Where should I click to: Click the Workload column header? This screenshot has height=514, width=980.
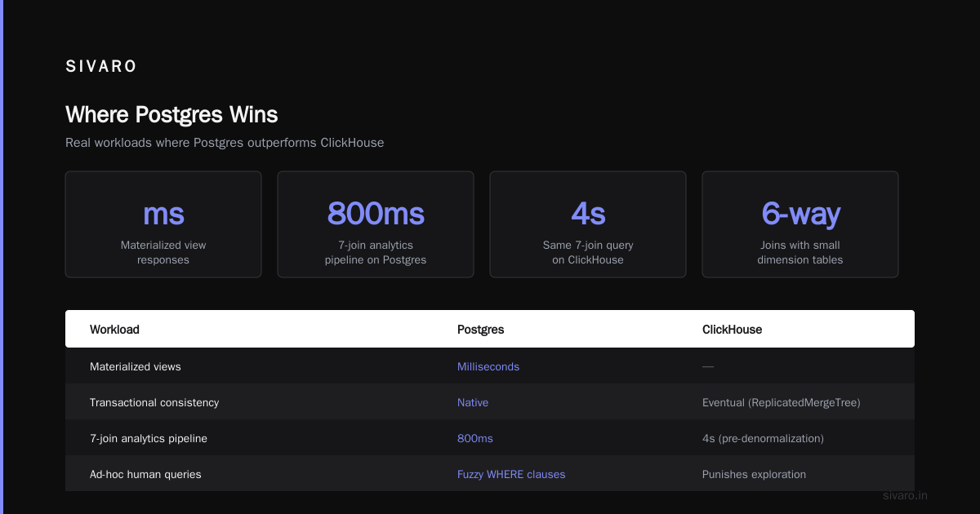click(x=114, y=330)
